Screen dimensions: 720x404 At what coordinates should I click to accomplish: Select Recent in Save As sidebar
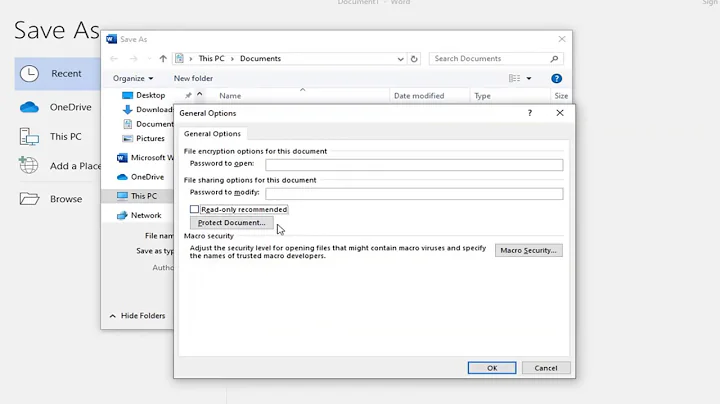click(x=57, y=73)
